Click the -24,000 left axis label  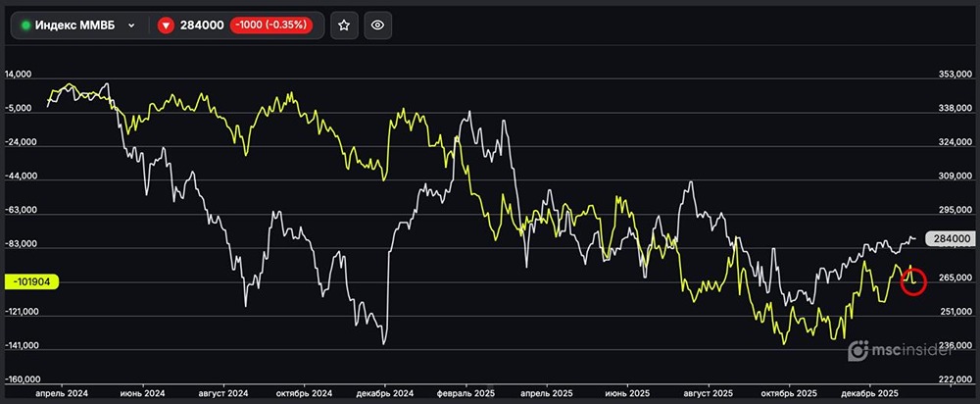[x=20, y=142]
